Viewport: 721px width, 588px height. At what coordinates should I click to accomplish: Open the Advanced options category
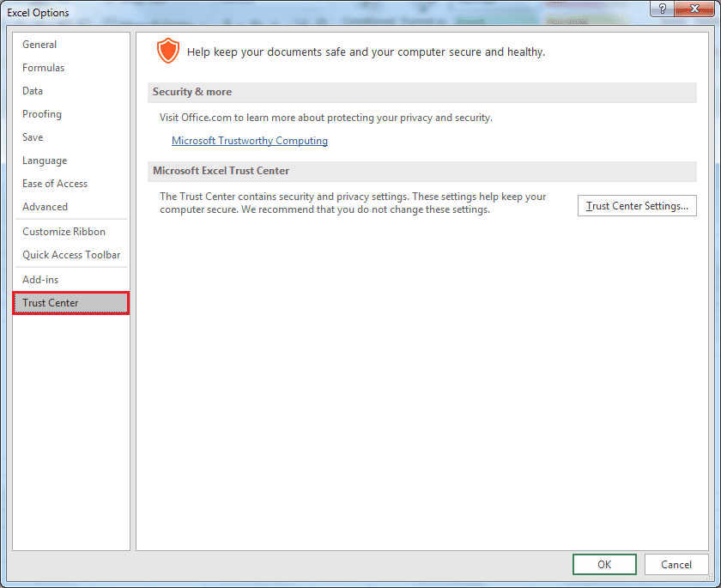point(71,207)
